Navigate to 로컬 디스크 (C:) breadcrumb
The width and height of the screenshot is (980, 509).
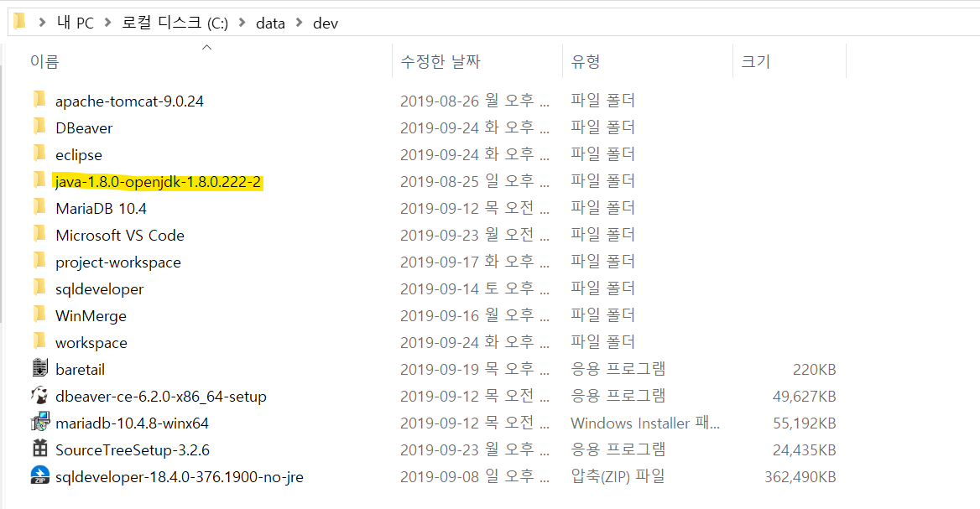tap(175, 23)
